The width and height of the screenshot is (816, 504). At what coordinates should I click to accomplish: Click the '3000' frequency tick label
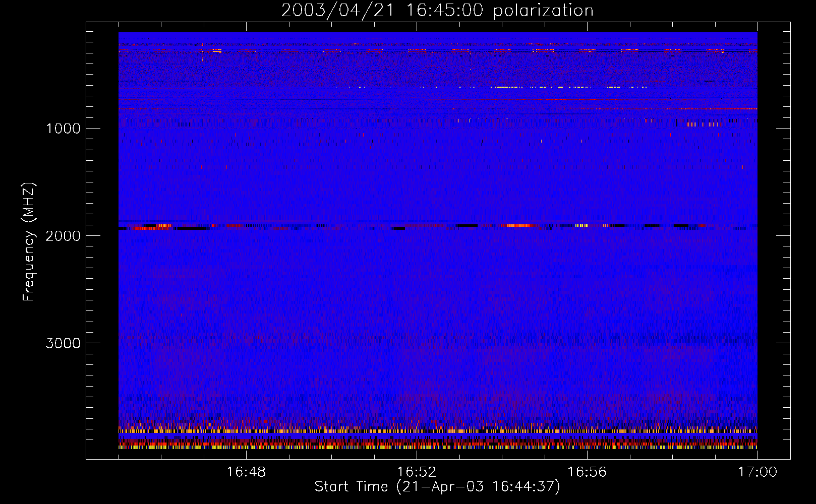click(63, 343)
